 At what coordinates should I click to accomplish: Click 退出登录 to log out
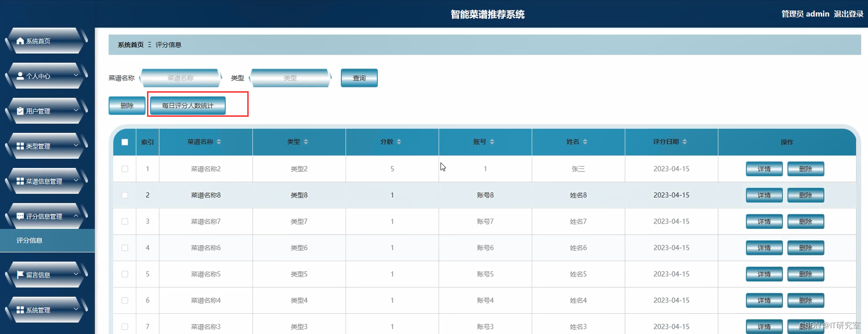tap(849, 14)
